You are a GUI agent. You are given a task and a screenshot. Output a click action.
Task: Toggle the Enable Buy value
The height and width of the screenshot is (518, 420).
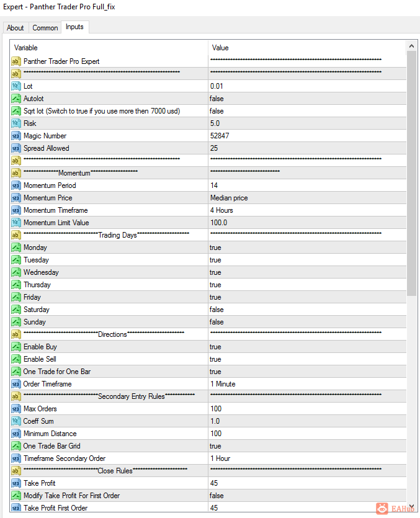[215, 347]
